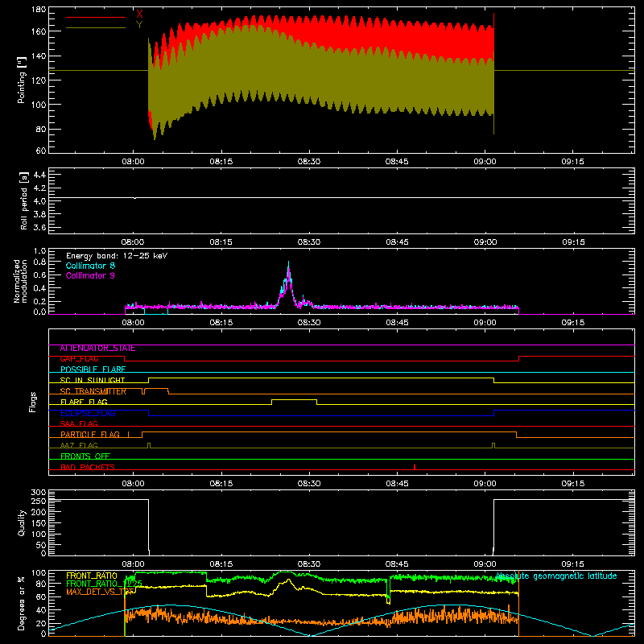This screenshot has height=644, width=644.
Task: Click the '150' value on Quality axis
Action: [39, 523]
